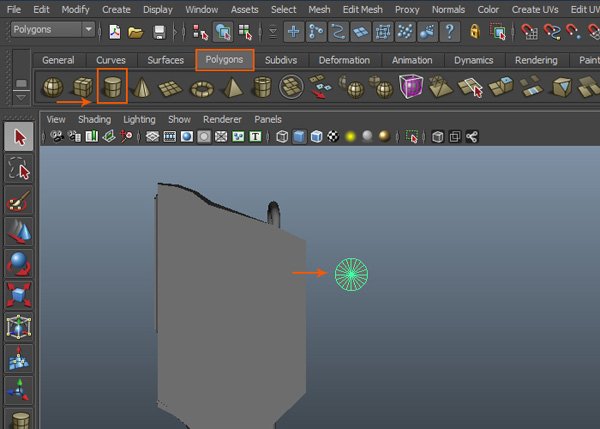
Task: Create a polygon cube from shelf
Action: pos(83,87)
